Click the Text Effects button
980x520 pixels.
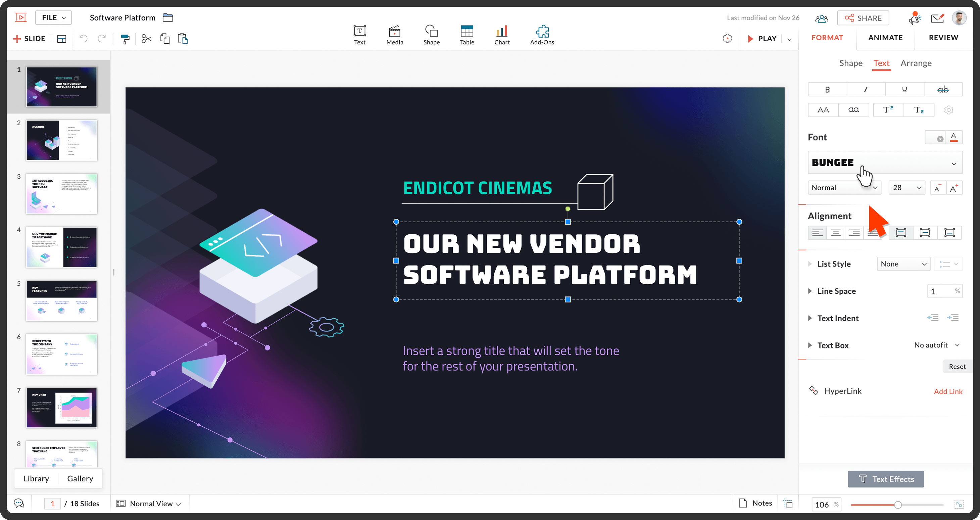click(x=885, y=479)
